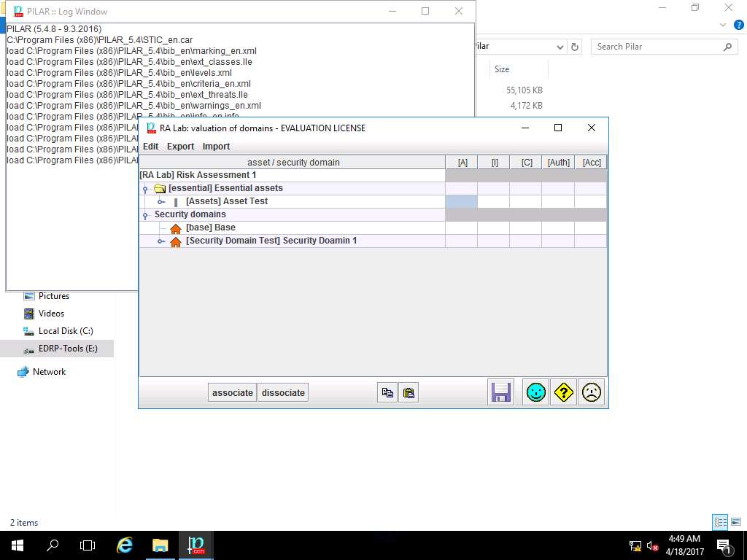
Task: Click the highlighted [A] cell of Asset Test
Action: tap(462, 201)
